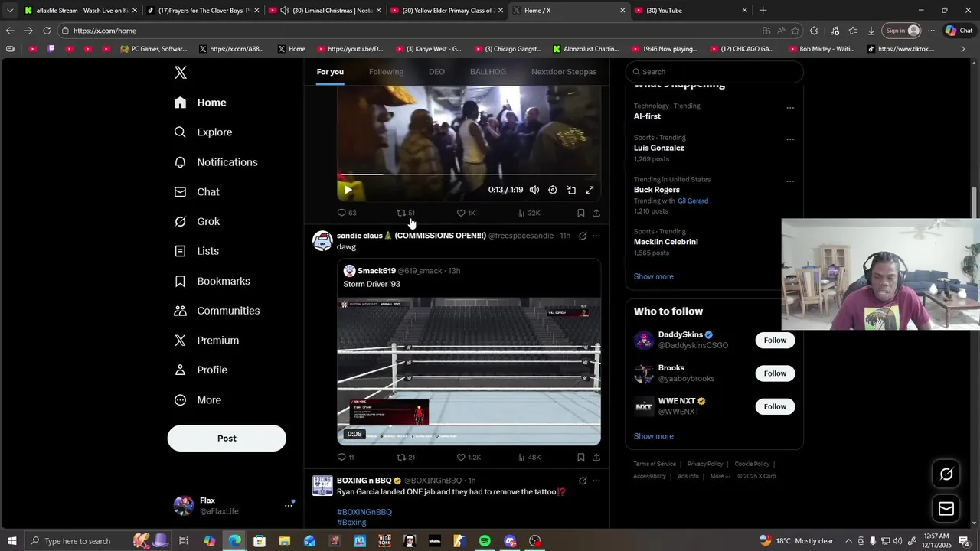The width and height of the screenshot is (980, 551).
Task: Open Chat in the sidebar
Action: point(197,192)
